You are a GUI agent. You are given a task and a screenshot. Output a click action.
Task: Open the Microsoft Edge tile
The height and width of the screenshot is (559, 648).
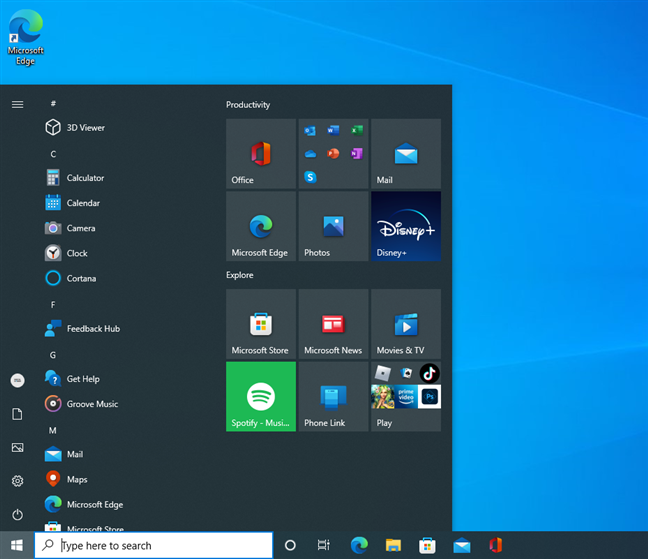tap(261, 226)
